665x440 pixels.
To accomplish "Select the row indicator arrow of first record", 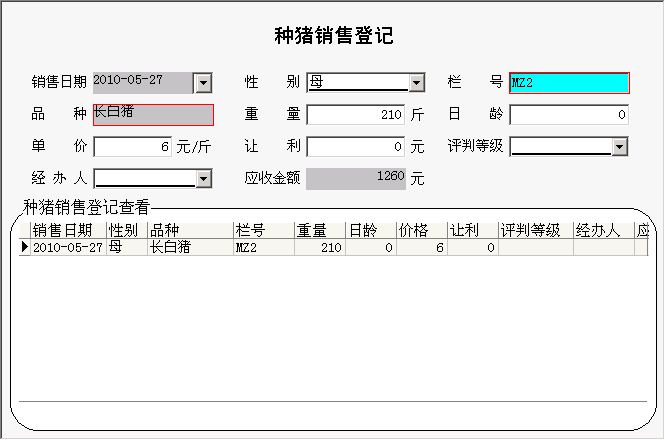I will click(x=25, y=247).
